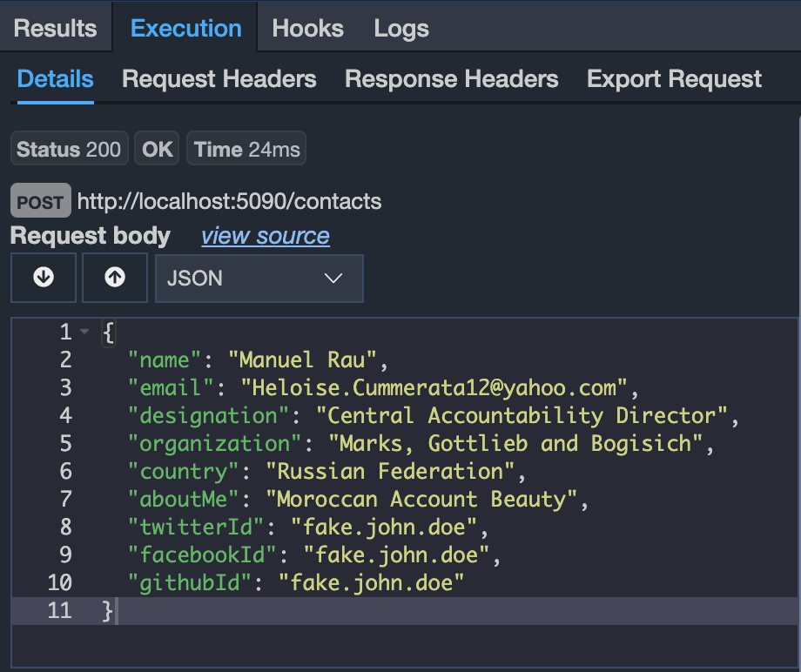Click the "designation" key
801x672 pixels.
[208, 416]
